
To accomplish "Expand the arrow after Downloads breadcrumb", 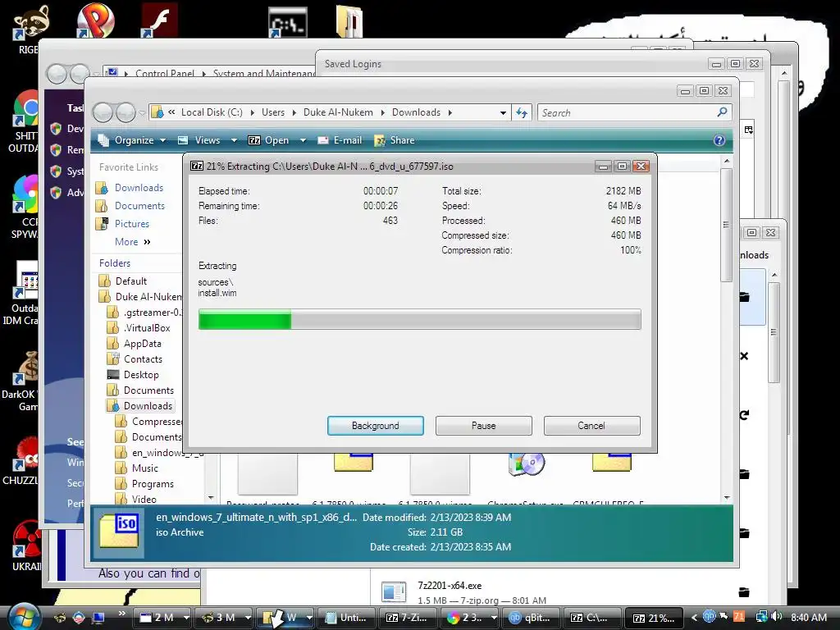I will coord(450,112).
